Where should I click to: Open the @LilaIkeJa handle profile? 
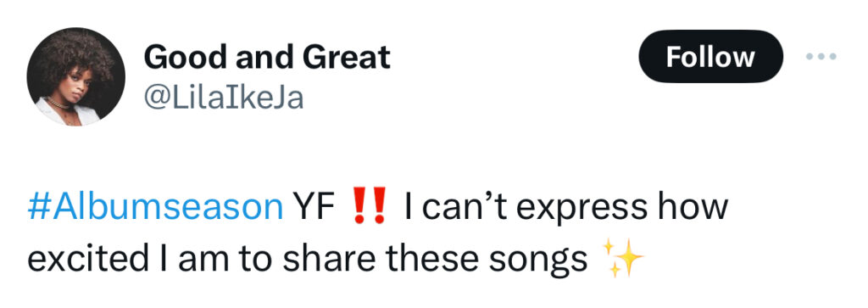point(224,98)
